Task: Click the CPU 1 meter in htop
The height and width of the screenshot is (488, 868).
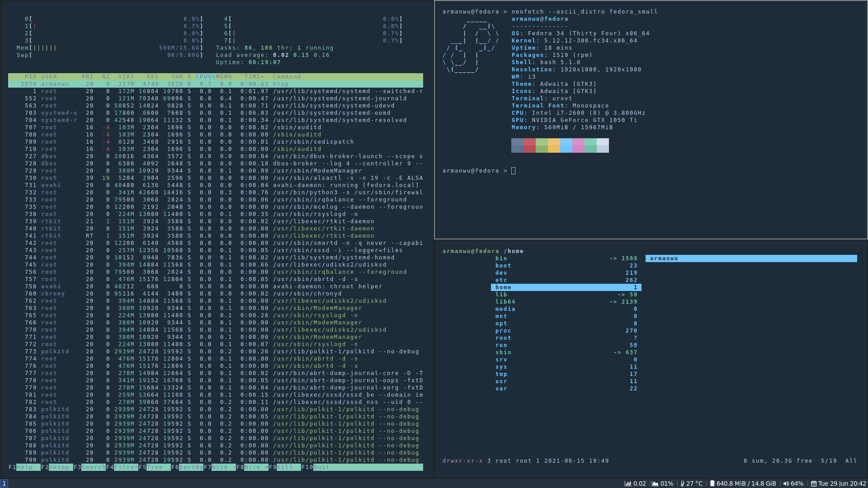Action: [114, 26]
